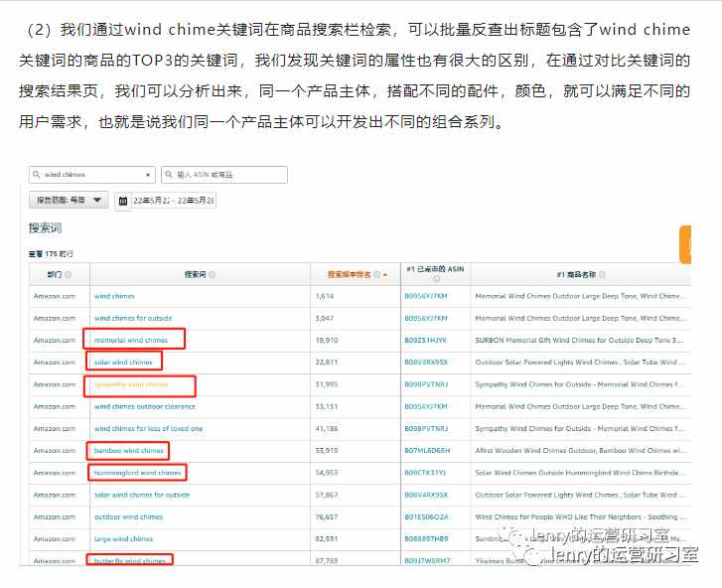Screen dimensions: 722x588
Task: Open 'memorial wind chimes' search term link
Action: (x=131, y=341)
